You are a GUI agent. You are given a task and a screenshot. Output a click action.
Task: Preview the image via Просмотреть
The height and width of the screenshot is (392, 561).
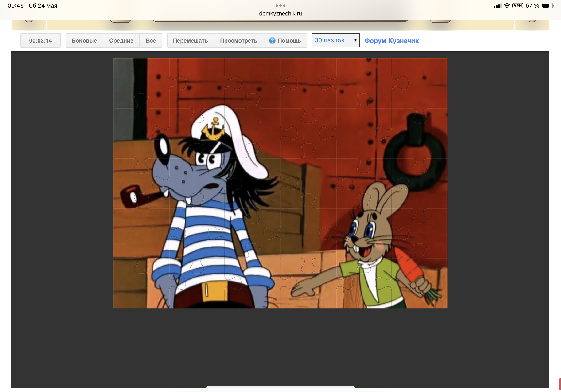point(238,41)
